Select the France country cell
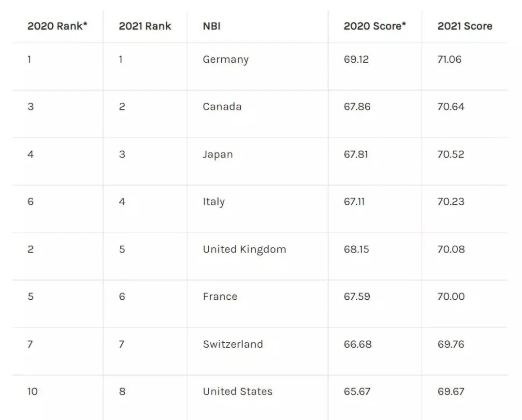 click(220, 296)
